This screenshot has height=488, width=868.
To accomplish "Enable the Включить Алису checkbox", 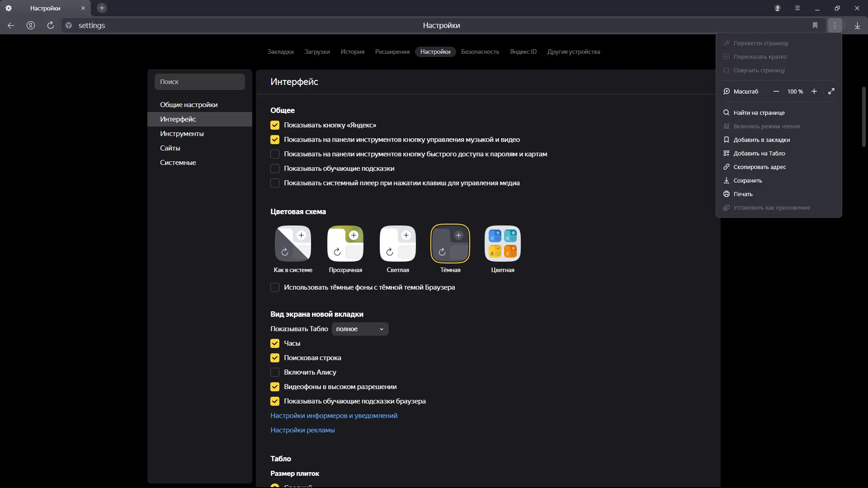I will pos(275,372).
